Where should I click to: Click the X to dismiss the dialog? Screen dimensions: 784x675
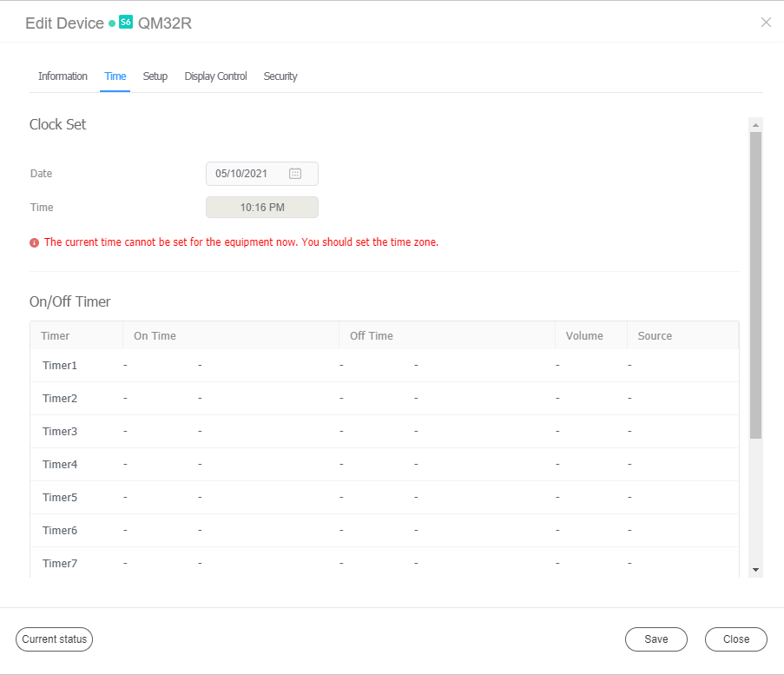pyautogui.click(x=766, y=23)
